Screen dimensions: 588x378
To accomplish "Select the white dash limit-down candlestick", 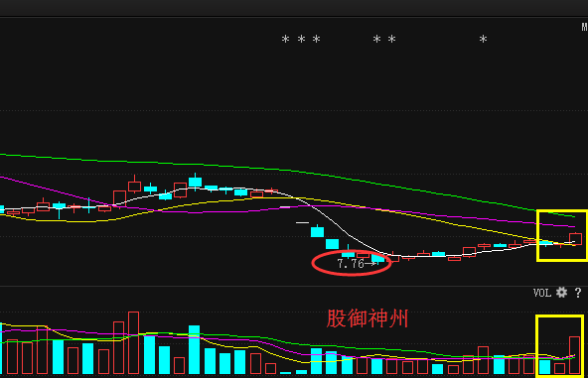I will [x=302, y=222].
